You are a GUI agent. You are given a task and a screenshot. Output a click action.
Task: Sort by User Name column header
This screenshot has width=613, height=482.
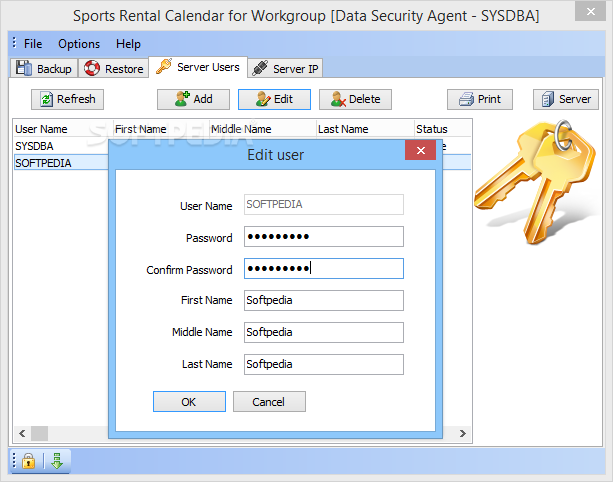pyautogui.click(x=63, y=129)
